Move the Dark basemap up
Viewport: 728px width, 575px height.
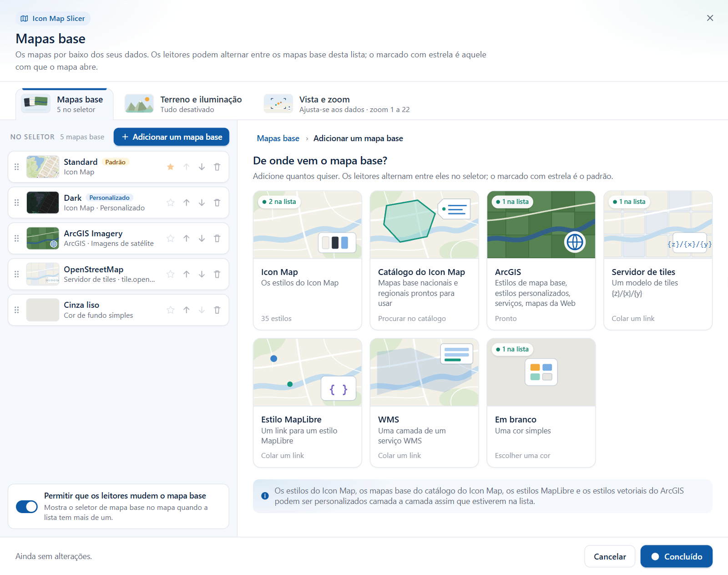pyautogui.click(x=187, y=203)
